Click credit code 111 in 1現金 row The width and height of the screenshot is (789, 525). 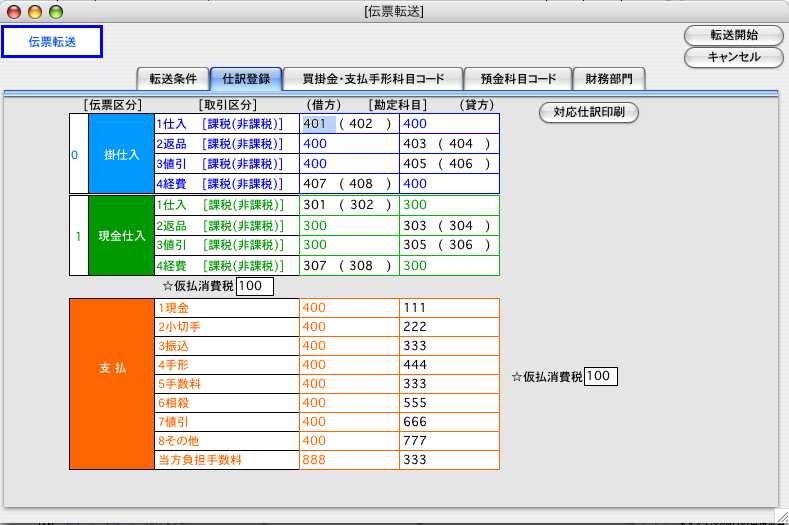click(449, 308)
